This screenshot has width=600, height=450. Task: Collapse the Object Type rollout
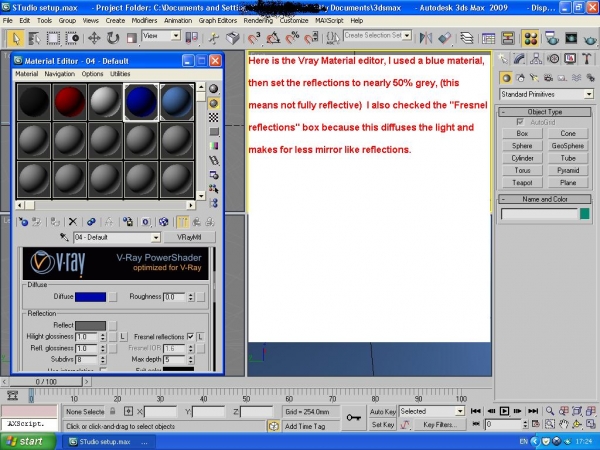pyautogui.click(x=545, y=112)
